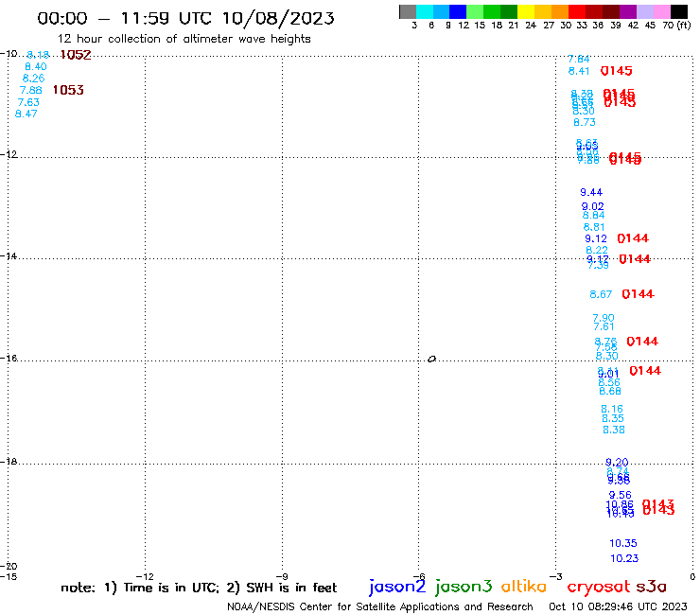Click the wave height value 8.73

coord(585,122)
